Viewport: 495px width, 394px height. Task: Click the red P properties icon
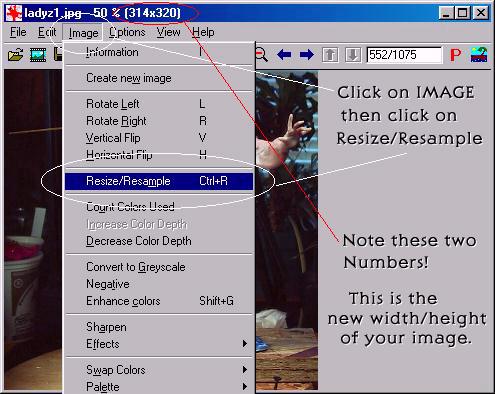point(455,55)
